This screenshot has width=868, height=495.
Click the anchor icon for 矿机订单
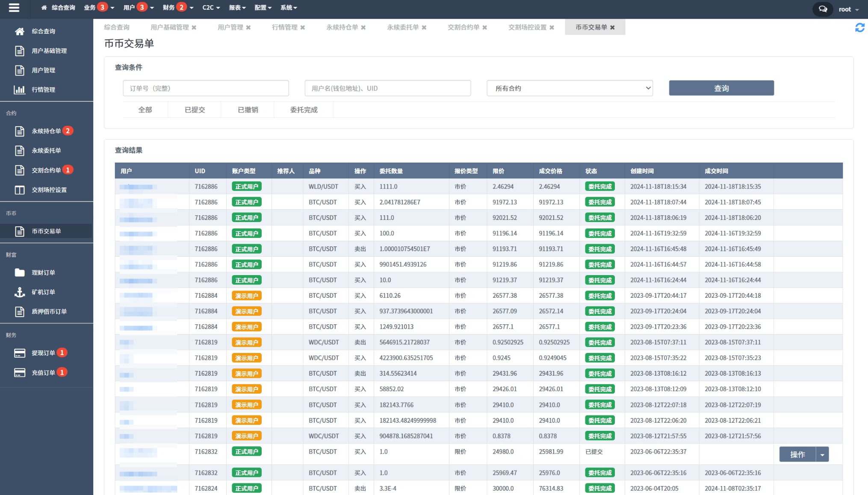point(20,292)
